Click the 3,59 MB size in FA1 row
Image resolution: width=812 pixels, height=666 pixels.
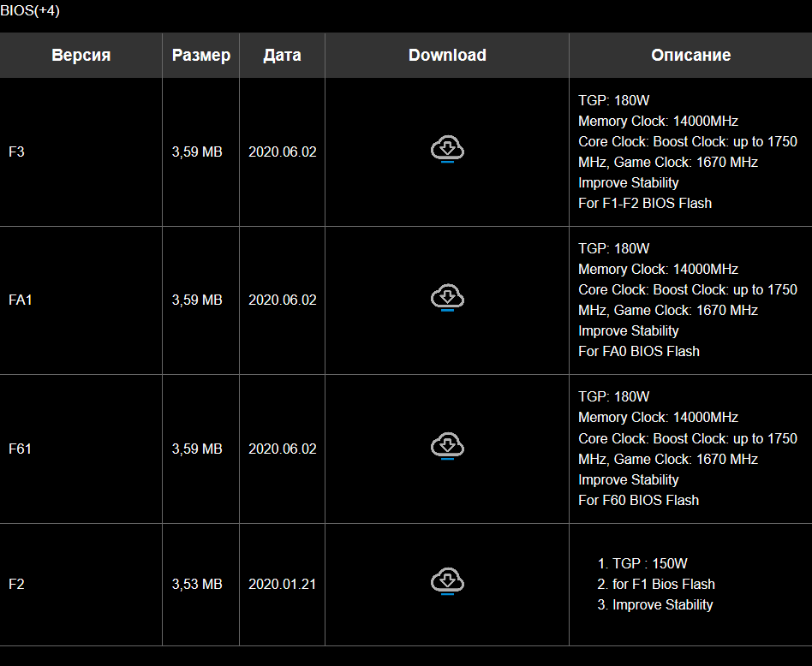point(197,300)
